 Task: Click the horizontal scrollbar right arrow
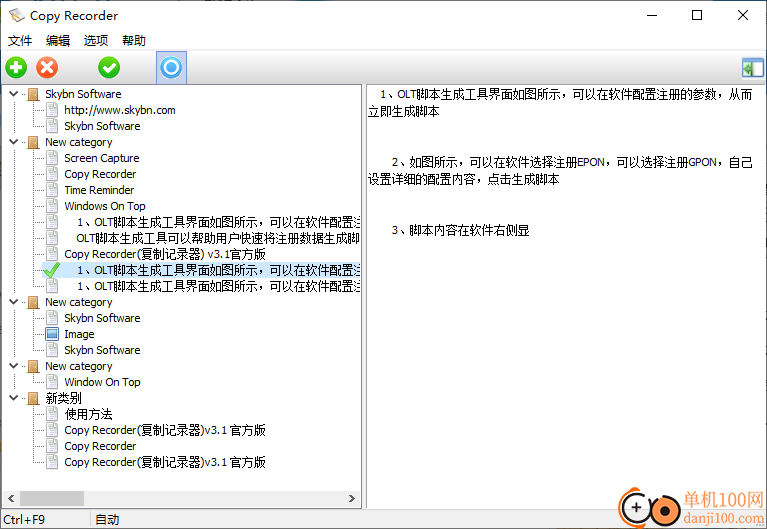pos(352,499)
